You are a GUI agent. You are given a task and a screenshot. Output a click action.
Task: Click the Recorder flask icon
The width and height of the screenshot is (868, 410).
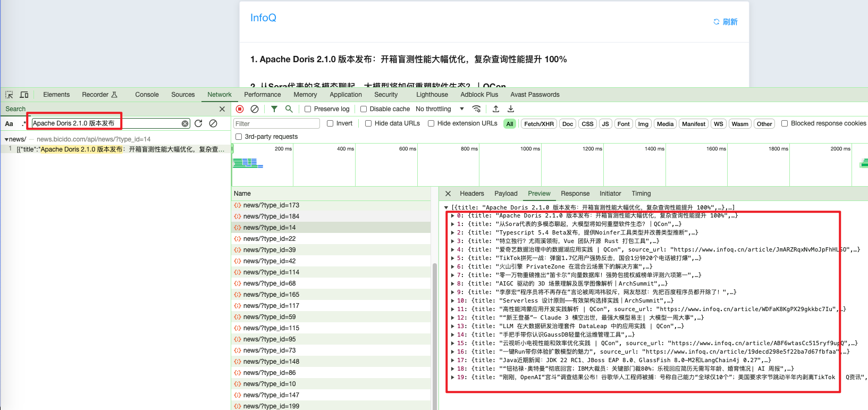tap(114, 95)
